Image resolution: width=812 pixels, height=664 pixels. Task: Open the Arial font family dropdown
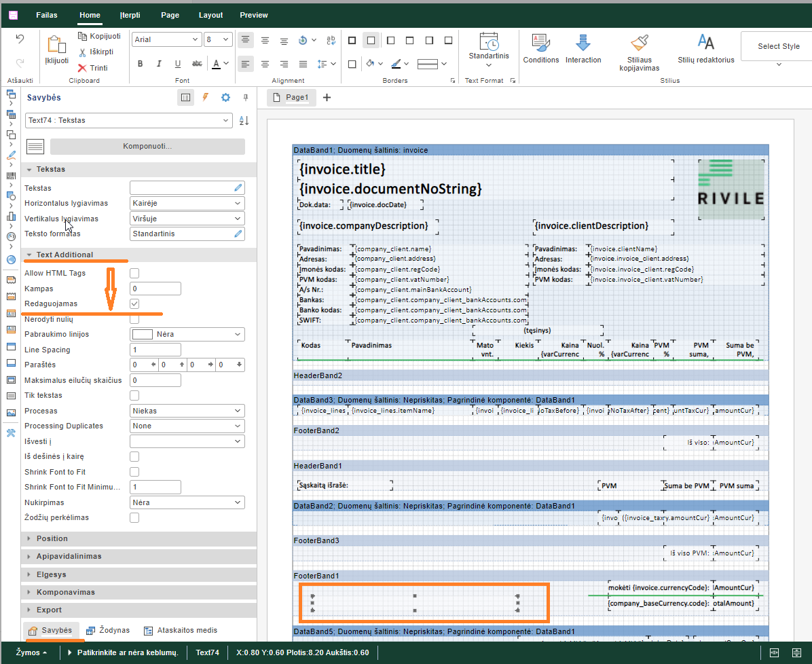click(166, 39)
